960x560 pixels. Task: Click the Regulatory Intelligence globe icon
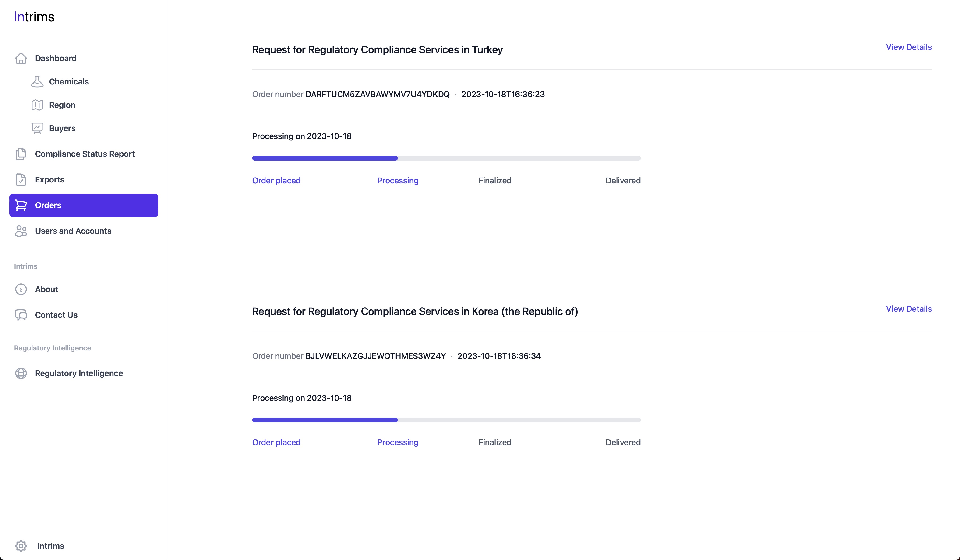(21, 374)
